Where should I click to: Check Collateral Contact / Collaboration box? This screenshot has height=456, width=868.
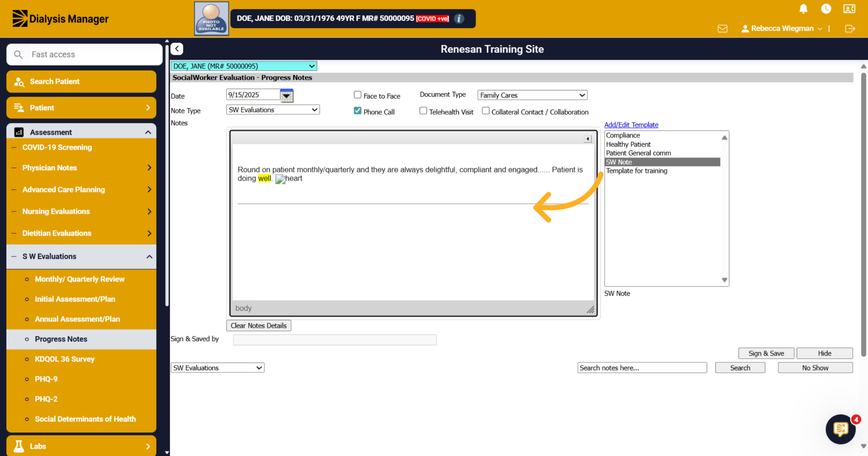pyautogui.click(x=485, y=111)
